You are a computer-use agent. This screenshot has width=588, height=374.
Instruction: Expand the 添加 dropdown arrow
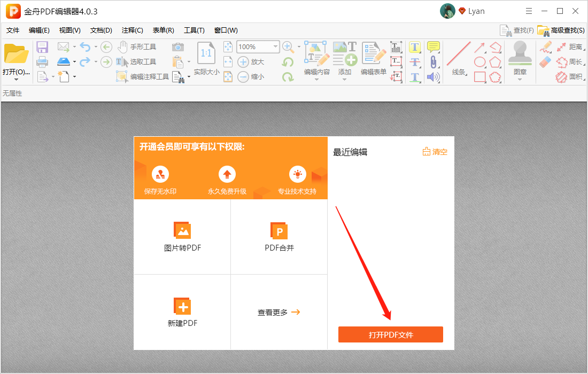pos(344,80)
